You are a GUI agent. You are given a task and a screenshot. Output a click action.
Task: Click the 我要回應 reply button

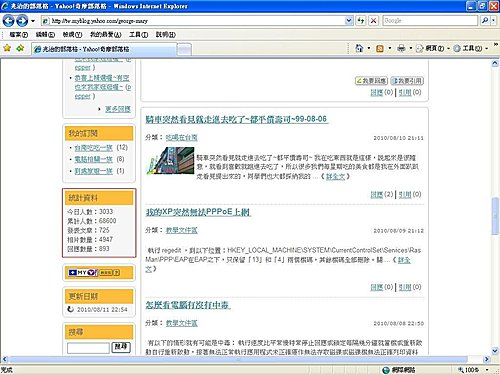click(371, 81)
